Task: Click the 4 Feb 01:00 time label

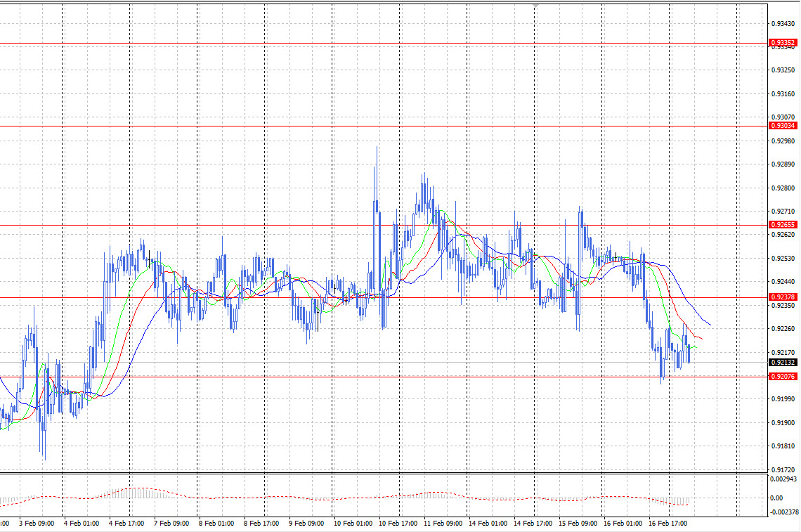Action: pos(82,524)
